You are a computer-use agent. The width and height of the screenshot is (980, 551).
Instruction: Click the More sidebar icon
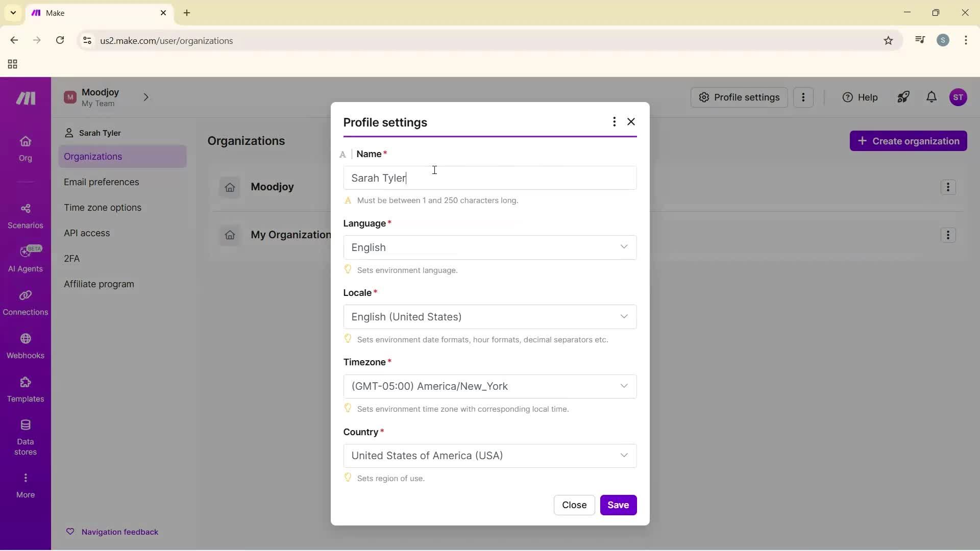25,485
